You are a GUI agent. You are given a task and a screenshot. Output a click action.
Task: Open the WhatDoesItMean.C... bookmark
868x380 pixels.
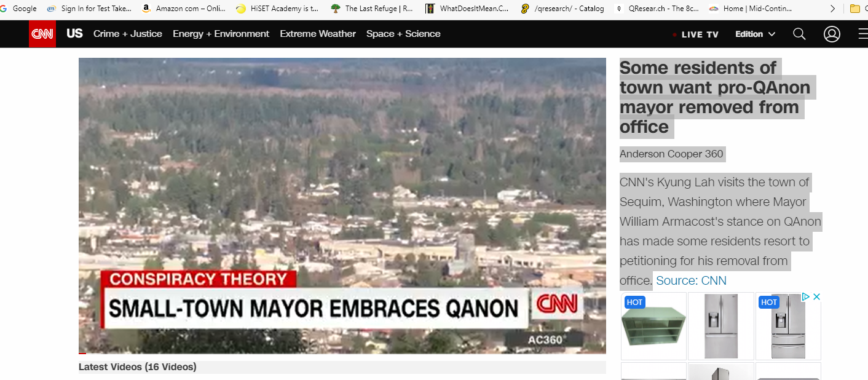467,9
